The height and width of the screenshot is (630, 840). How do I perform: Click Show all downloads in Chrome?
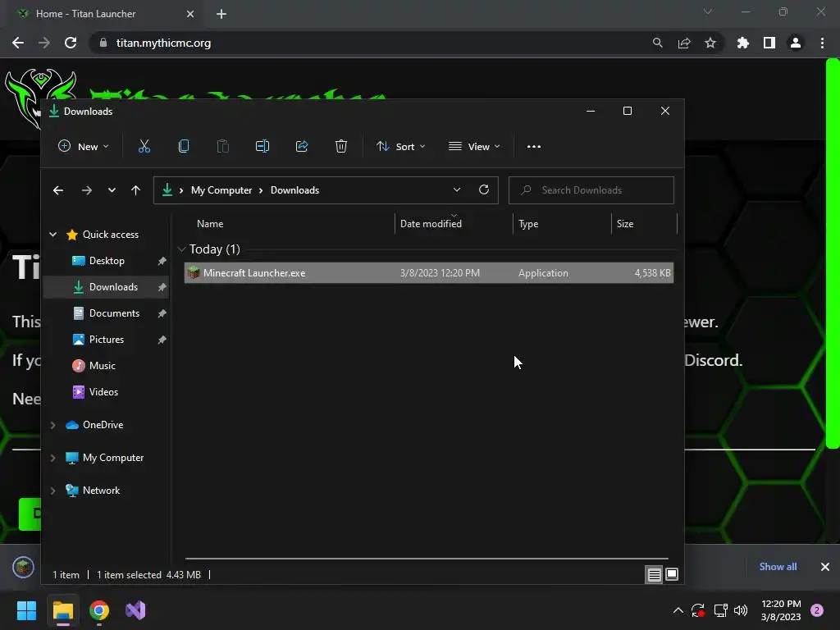pyautogui.click(x=778, y=567)
